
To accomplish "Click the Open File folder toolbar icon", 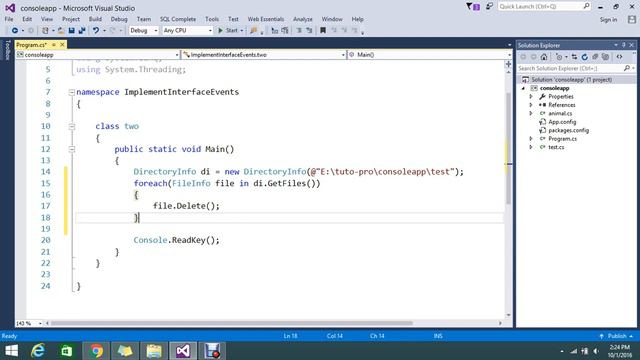I will coord(61,31).
